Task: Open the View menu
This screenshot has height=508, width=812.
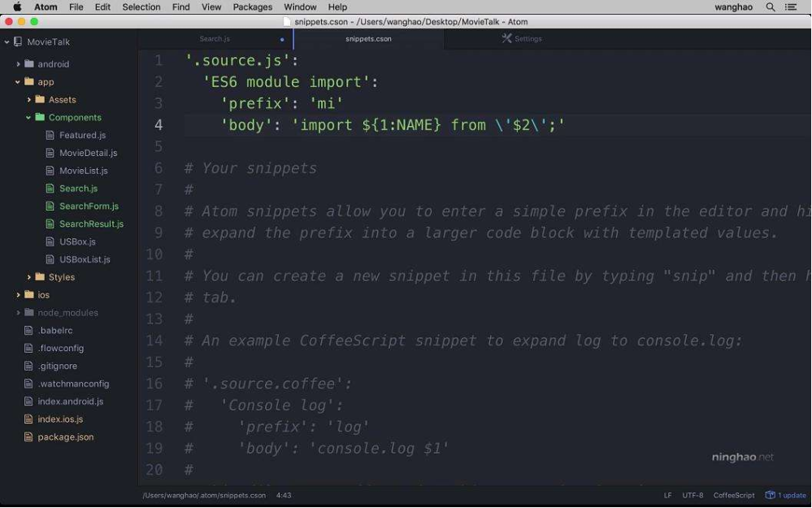Action: pos(211,7)
